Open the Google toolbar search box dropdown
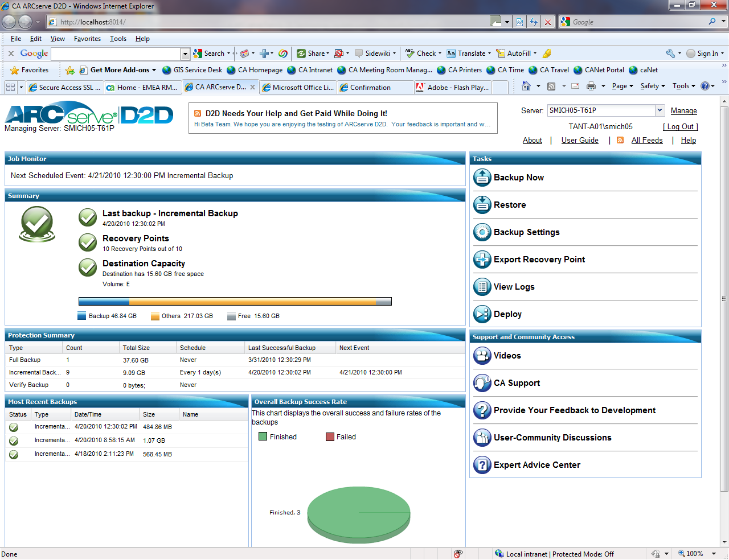The image size is (729, 560). (185, 53)
